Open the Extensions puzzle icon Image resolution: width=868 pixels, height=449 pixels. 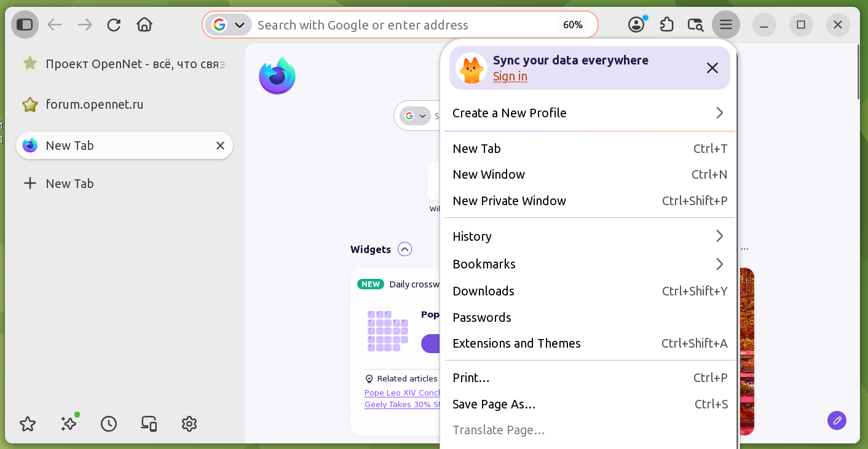click(x=666, y=25)
